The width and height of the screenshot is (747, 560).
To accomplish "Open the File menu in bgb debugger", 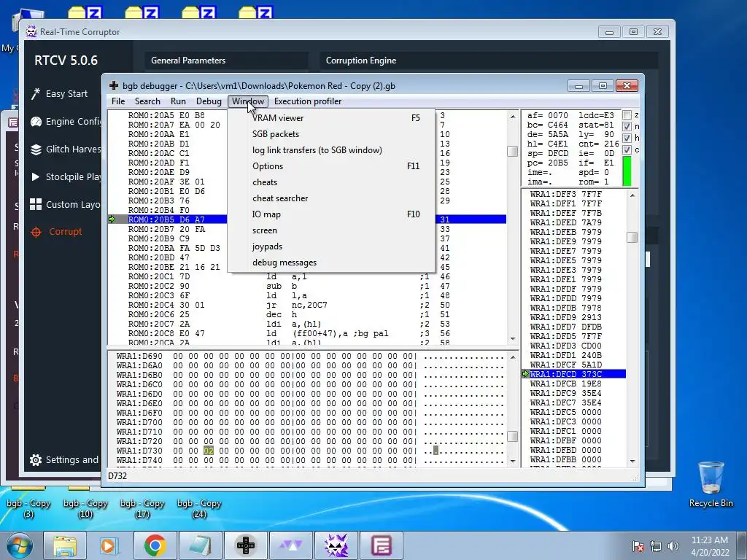I will (x=118, y=101).
